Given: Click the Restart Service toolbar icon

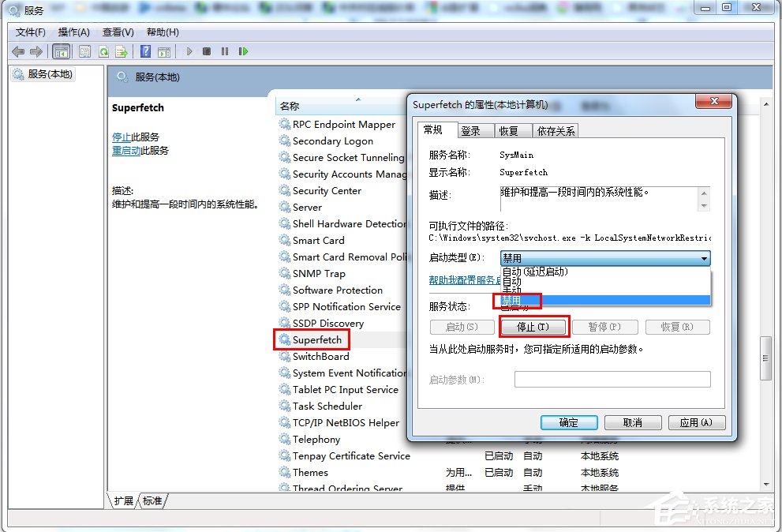Looking at the screenshot, I should (245, 51).
